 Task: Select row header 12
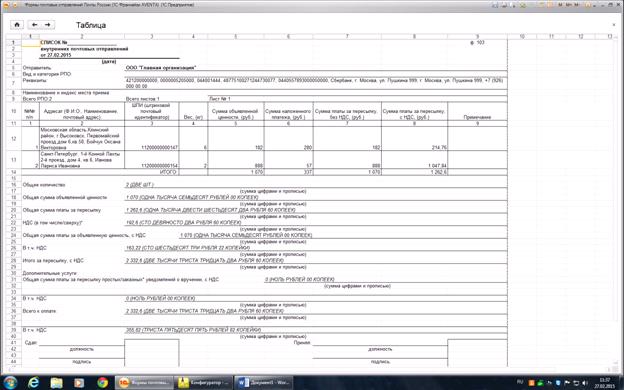[x=14, y=138]
